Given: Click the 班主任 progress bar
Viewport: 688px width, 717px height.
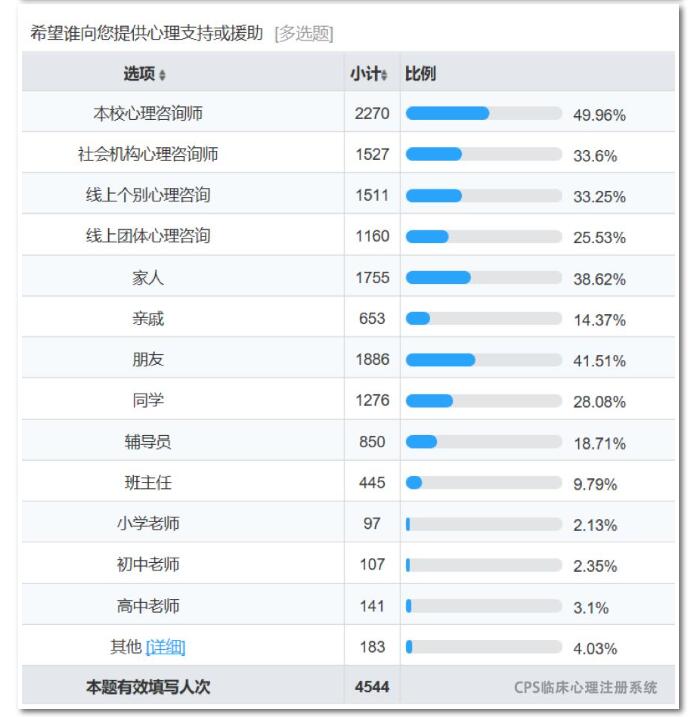Looking at the screenshot, I should [x=484, y=483].
